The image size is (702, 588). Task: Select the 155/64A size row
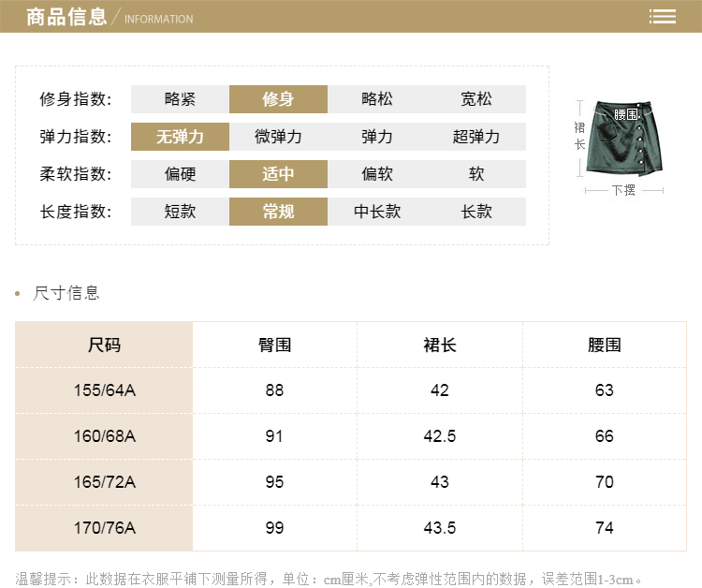(104, 390)
